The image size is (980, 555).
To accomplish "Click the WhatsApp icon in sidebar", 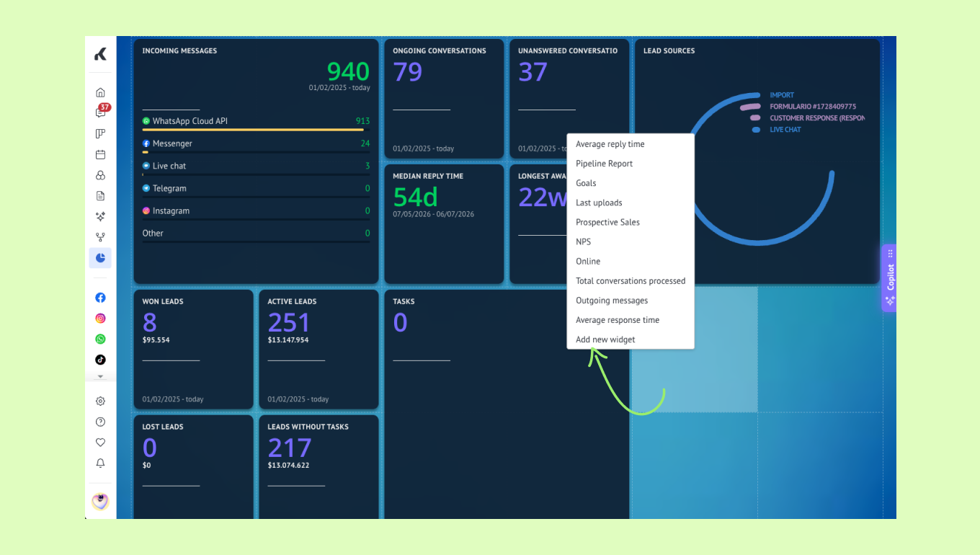I will click(100, 339).
